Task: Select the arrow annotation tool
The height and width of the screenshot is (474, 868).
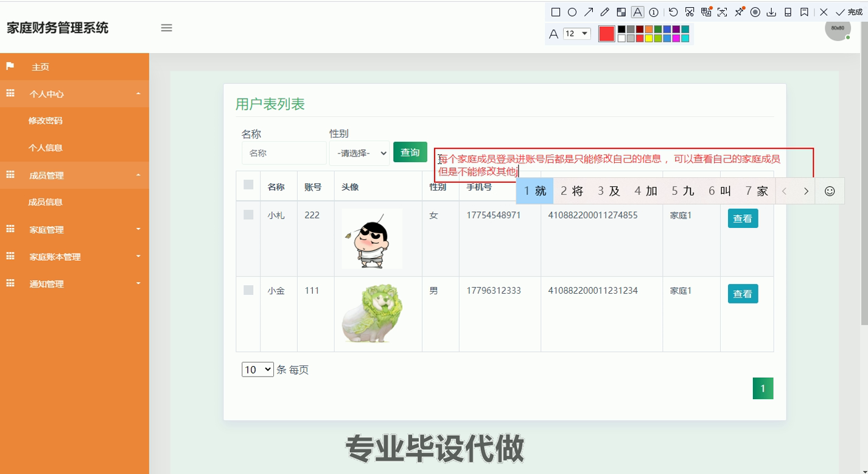Action: pyautogui.click(x=589, y=12)
